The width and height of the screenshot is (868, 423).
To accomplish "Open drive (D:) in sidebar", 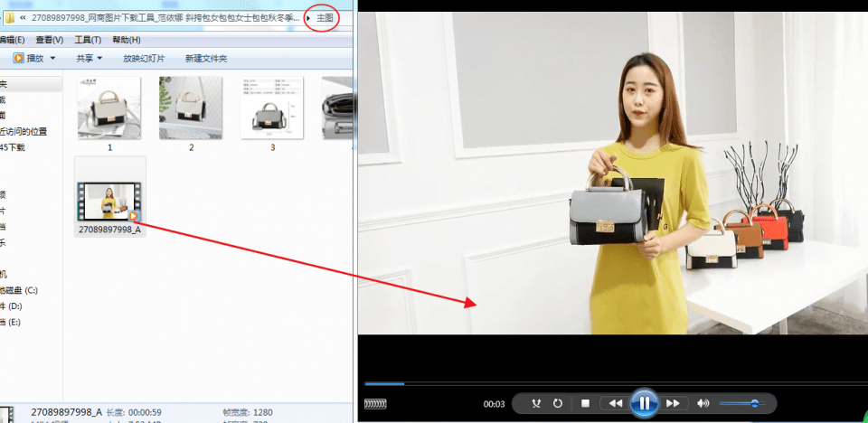I will (11, 306).
